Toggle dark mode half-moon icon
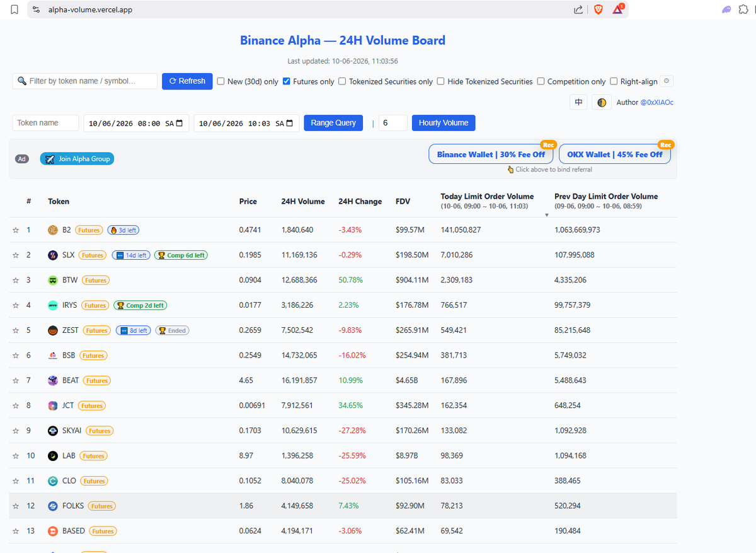Screen dimensions: 756x553 click(602, 102)
